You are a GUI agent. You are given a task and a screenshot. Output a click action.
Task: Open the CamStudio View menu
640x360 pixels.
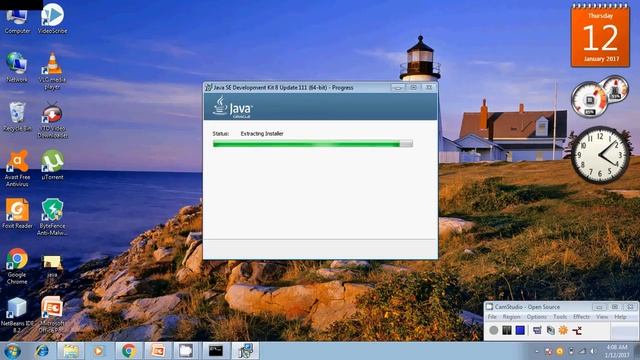point(602,317)
